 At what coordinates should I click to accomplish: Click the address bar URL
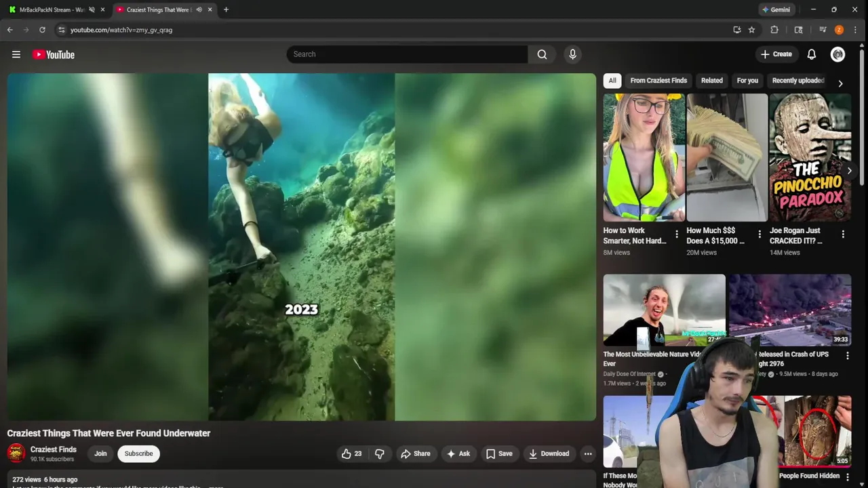click(121, 30)
